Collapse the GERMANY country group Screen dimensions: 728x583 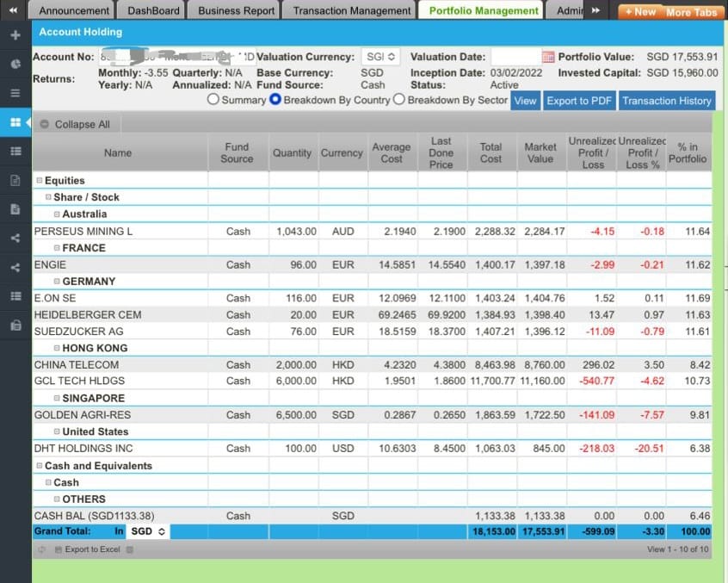[57, 282]
